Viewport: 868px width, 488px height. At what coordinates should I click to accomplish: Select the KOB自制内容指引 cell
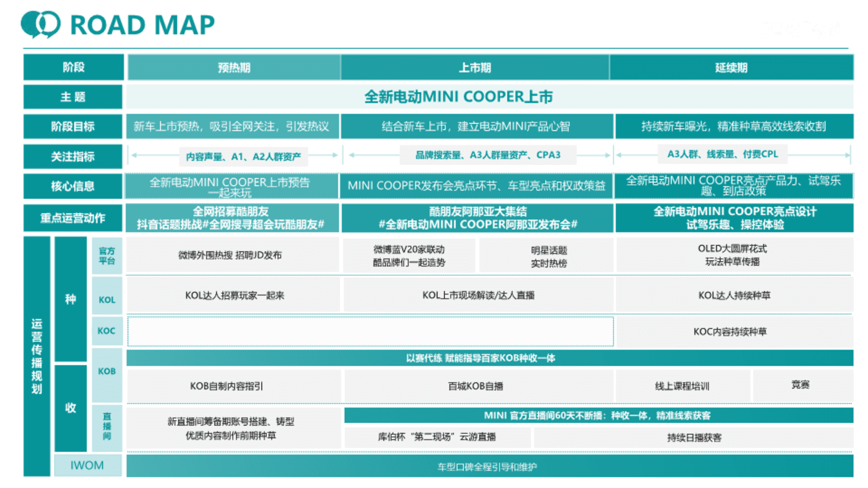(234, 386)
